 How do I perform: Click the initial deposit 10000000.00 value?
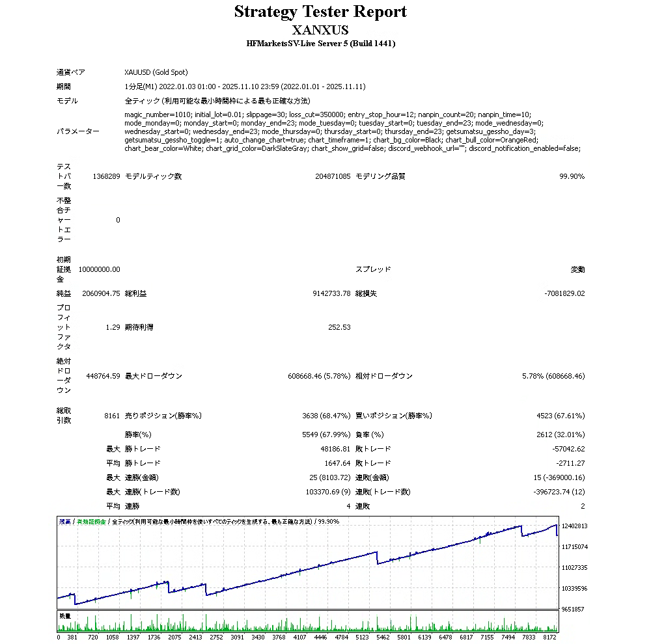(x=99, y=269)
